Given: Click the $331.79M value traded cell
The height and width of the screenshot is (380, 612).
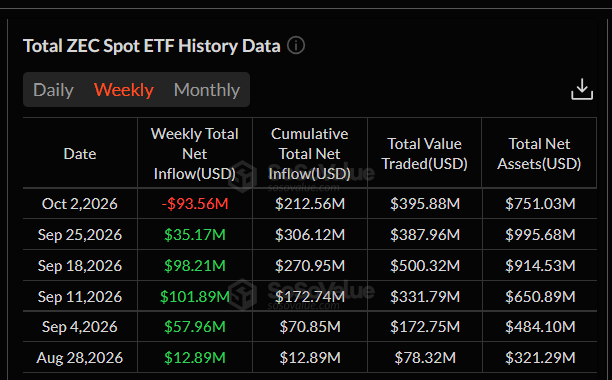Looking at the screenshot, I should pyautogui.click(x=425, y=297).
